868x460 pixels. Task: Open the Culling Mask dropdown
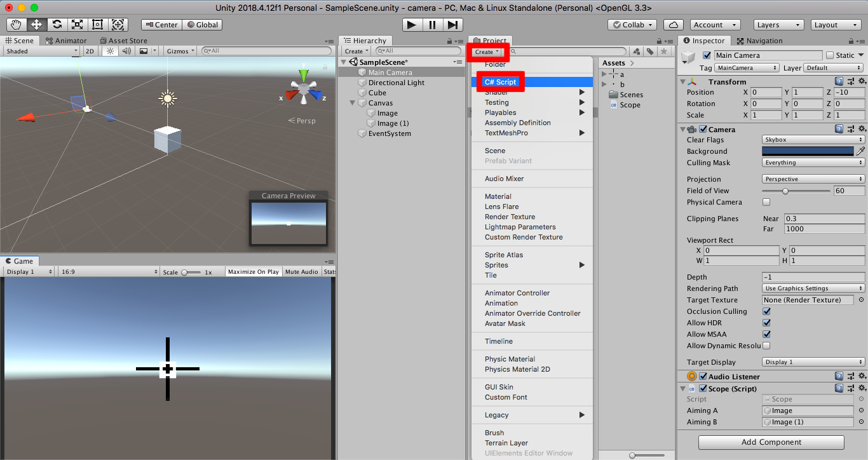[x=813, y=163]
